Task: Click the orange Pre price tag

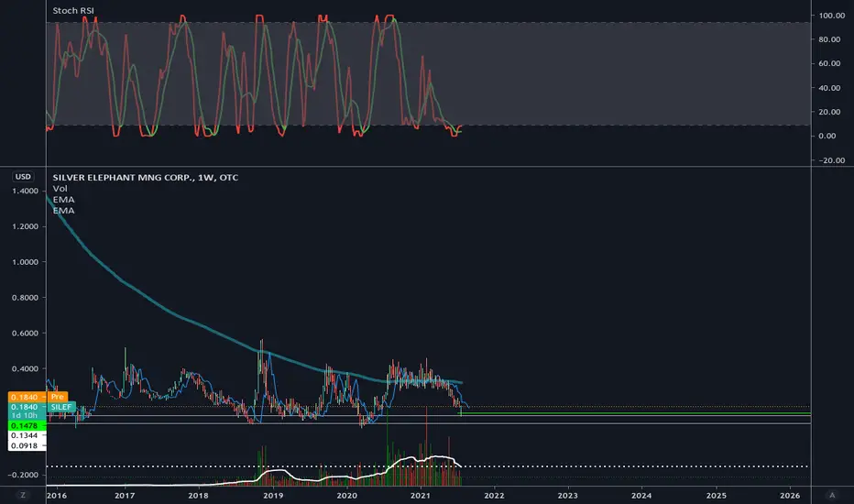Action: pyautogui.click(x=57, y=397)
